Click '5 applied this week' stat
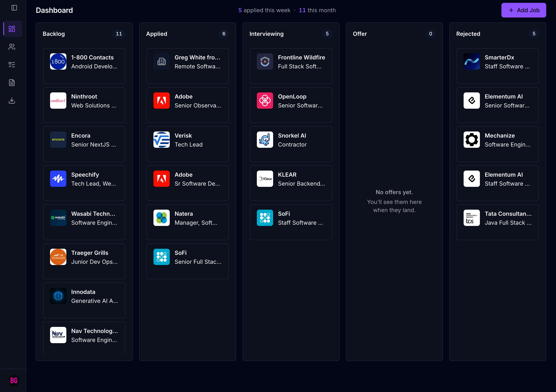Image resolution: width=556 pixels, height=392 pixels. (264, 10)
